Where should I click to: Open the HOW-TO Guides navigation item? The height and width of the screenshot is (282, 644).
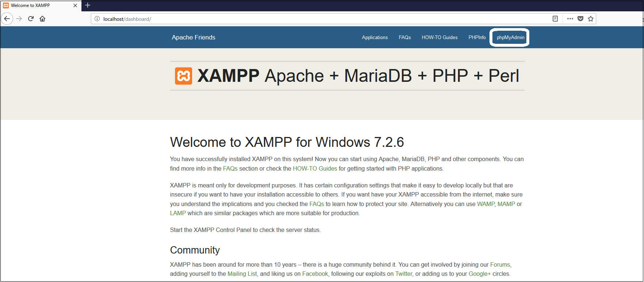coord(439,37)
